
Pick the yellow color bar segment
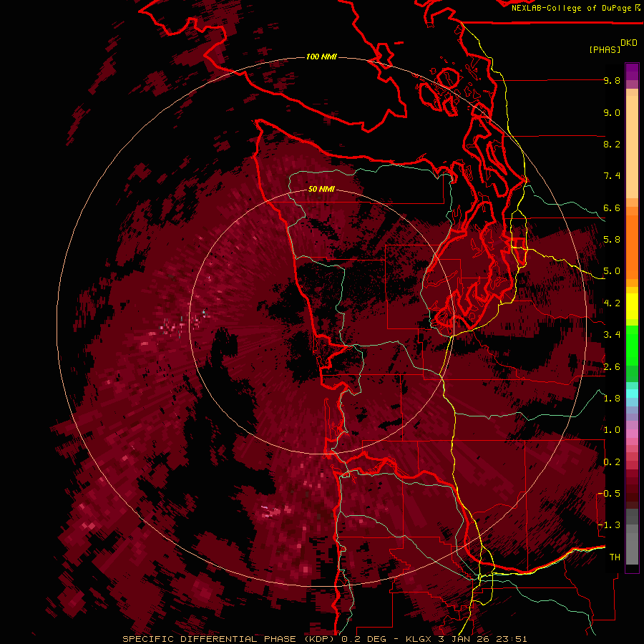coord(632,306)
